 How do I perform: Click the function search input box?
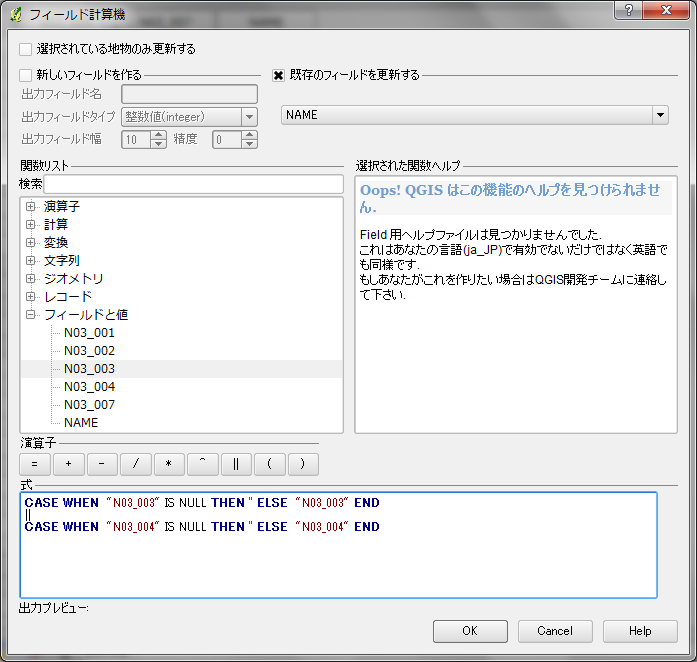(192, 184)
